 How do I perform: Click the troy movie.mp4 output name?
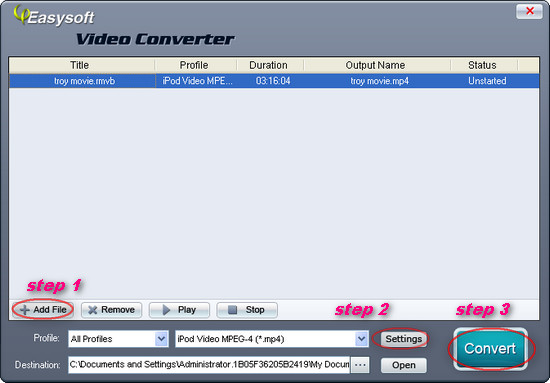coord(380,81)
